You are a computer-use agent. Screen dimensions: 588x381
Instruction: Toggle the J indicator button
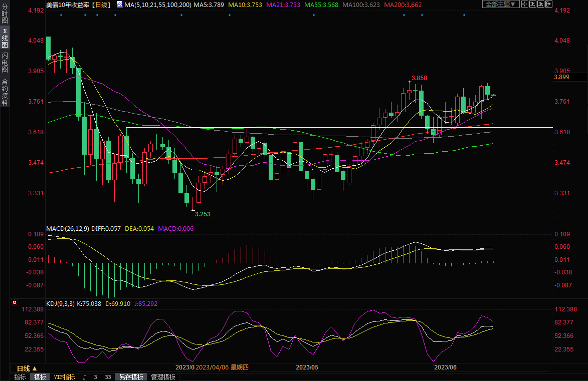point(84,377)
